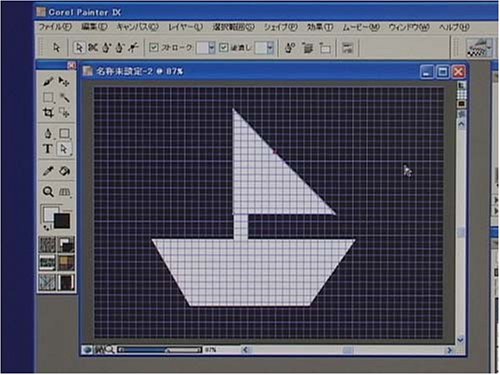Image resolution: width=500 pixels, height=375 pixels.
Task: Click the zoom-out magnifier at document bottom
Action: pos(109,350)
